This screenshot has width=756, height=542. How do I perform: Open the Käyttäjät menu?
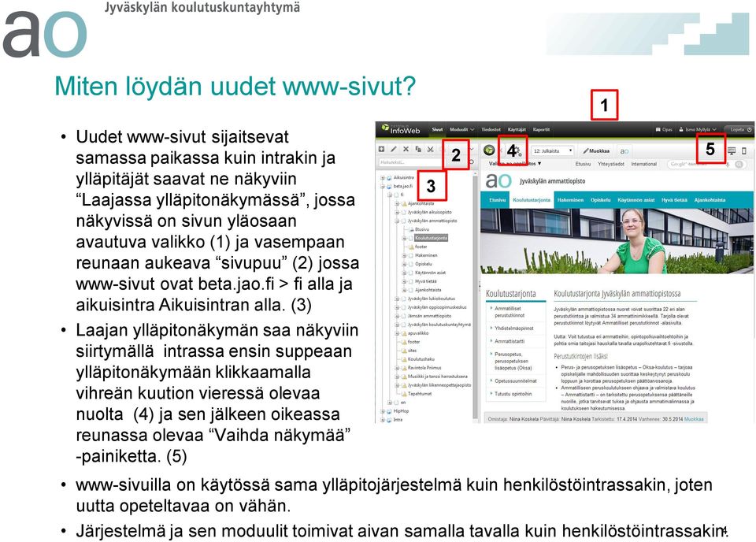[517, 130]
